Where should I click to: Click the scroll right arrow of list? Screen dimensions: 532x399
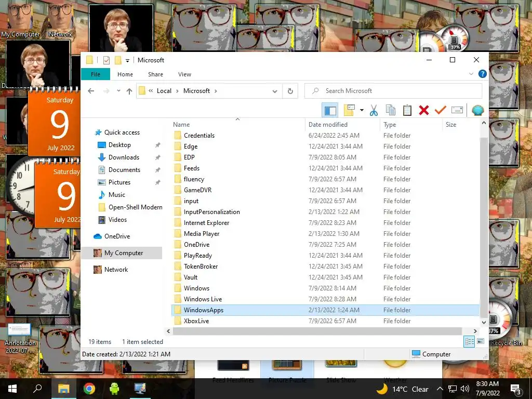tap(475, 331)
